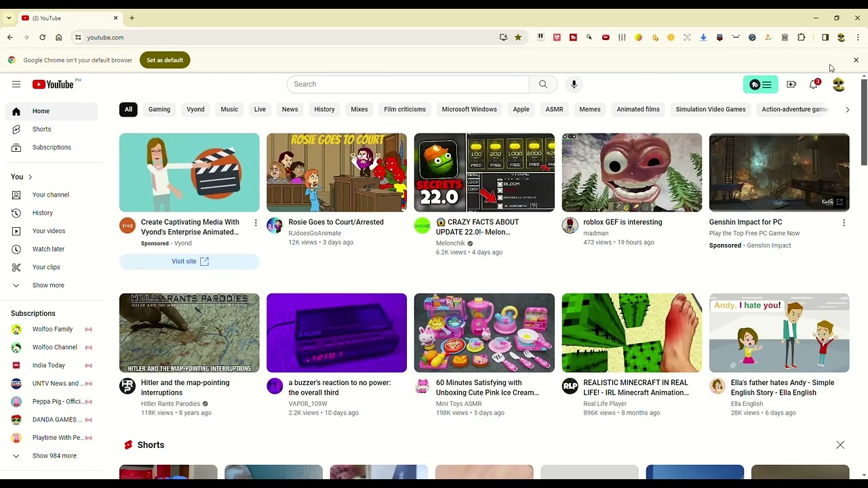Image resolution: width=868 pixels, height=488 pixels.
Task: Click Visit site button on Vyond ad
Action: pos(189,262)
